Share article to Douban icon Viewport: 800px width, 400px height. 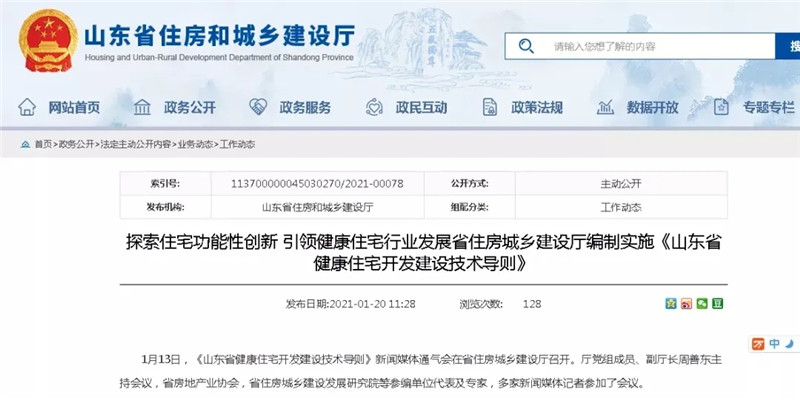(719, 303)
